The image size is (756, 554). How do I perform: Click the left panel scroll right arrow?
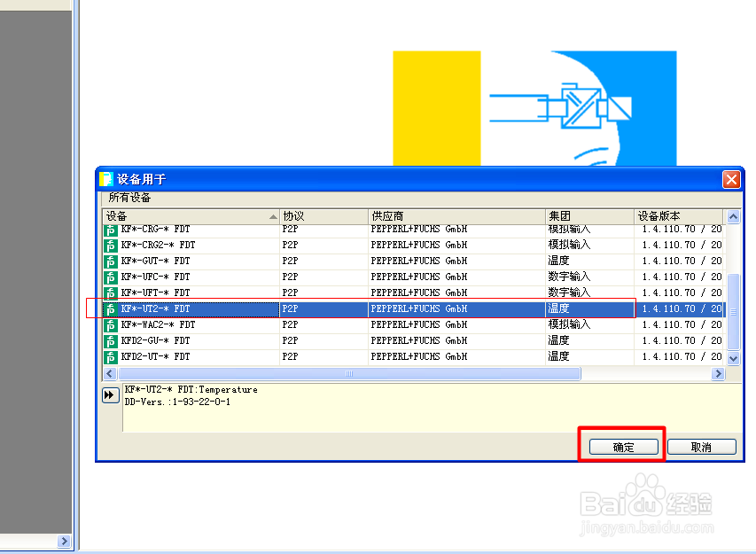pyautogui.click(x=64, y=541)
